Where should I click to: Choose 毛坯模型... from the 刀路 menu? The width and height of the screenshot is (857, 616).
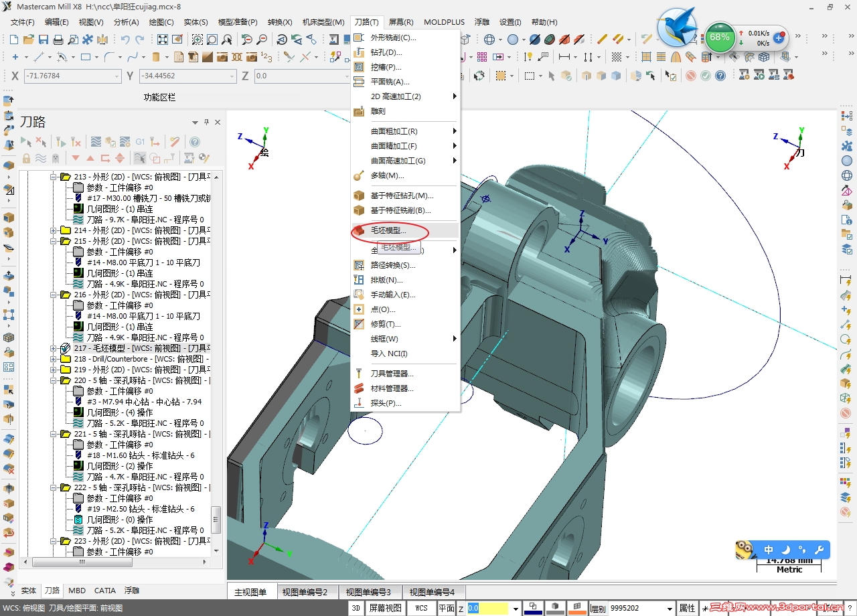pyautogui.click(x=405, y=230)
